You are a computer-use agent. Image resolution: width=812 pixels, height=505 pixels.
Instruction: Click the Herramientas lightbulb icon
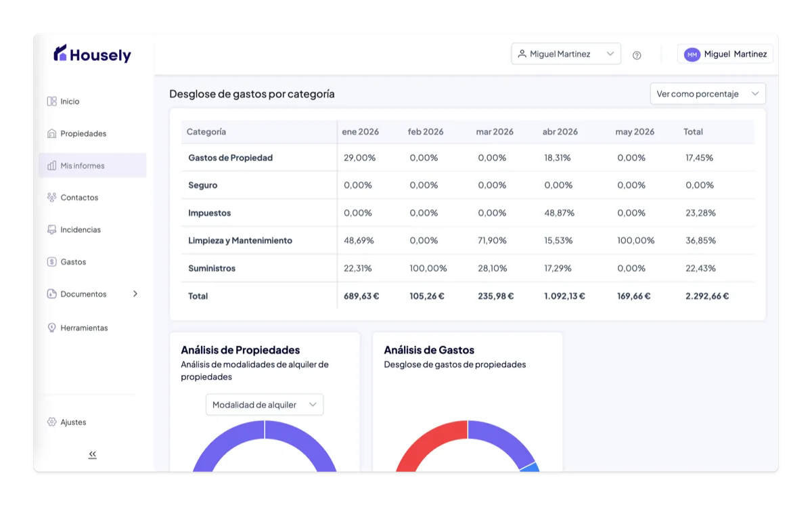click(51, 328)
